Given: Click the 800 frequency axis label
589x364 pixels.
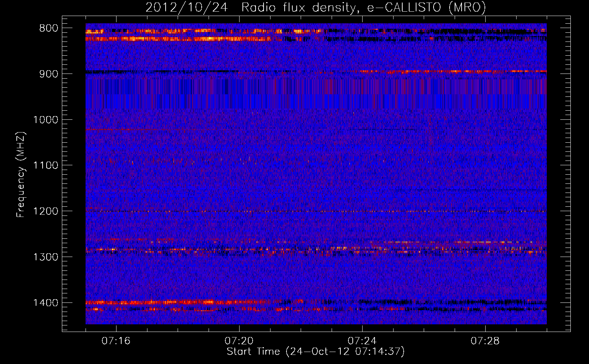Looking at the screenshot, I should click(x=49, y=28).
